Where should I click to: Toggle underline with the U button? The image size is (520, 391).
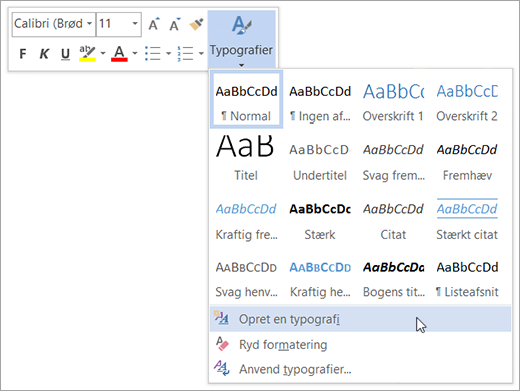(x=65, y=54)
